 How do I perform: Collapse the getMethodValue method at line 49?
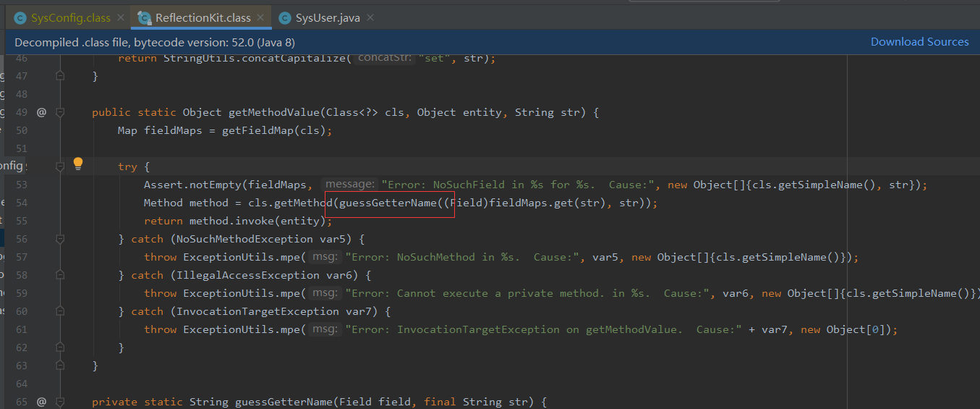tap(60, 112)
